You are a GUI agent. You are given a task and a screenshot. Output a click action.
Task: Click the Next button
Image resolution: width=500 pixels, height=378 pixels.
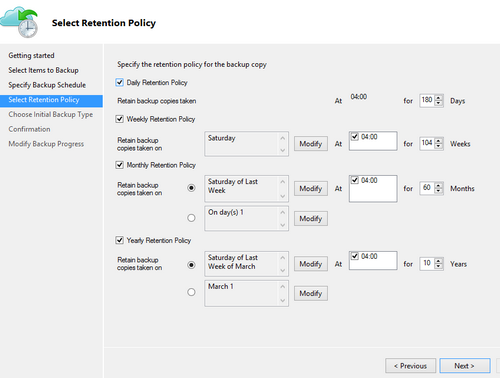point(465,366)
